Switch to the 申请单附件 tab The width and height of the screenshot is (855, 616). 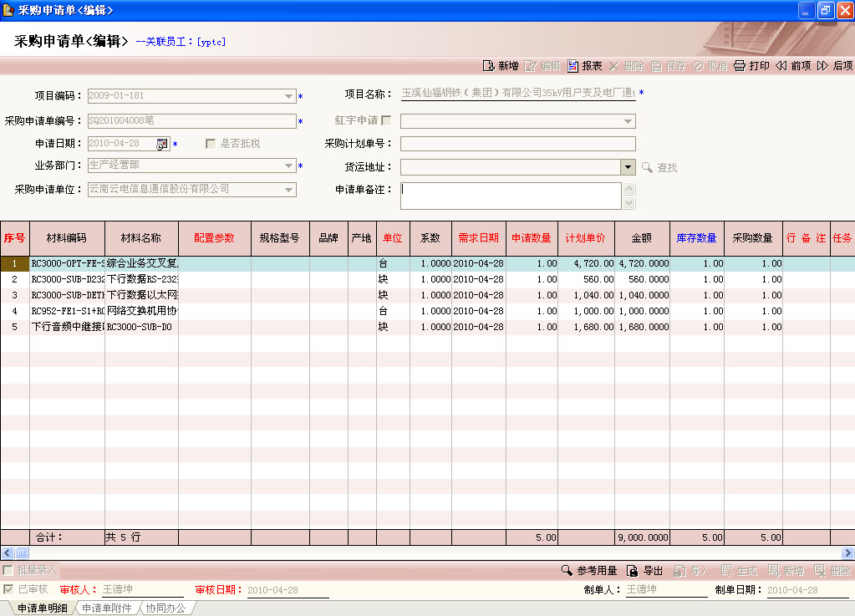click(x=106, y=608)
